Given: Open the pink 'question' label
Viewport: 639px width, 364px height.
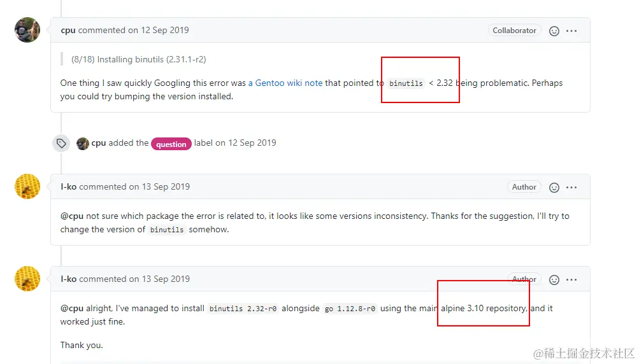Looking at the screenshot, I should pyautogui.click(x=171, y=144).
